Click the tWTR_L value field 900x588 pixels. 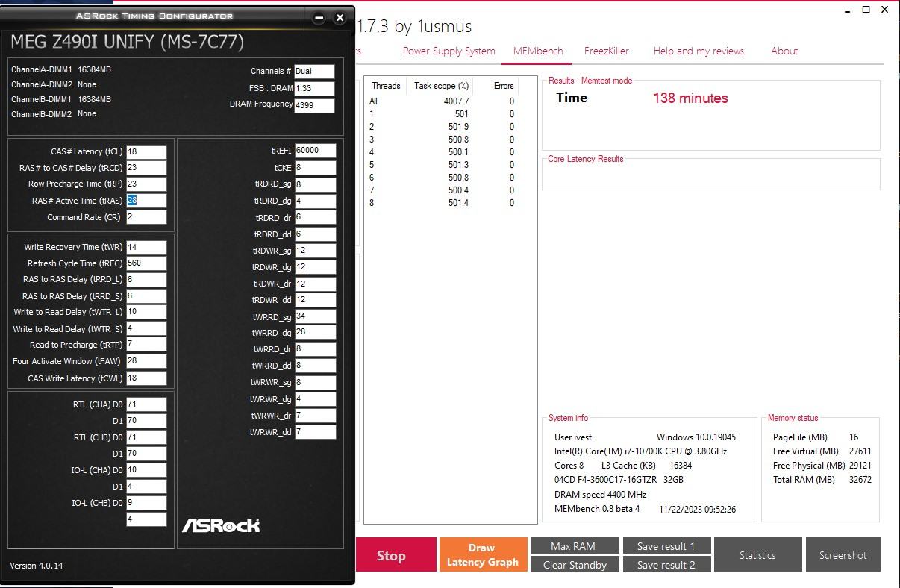click(146, 312)
